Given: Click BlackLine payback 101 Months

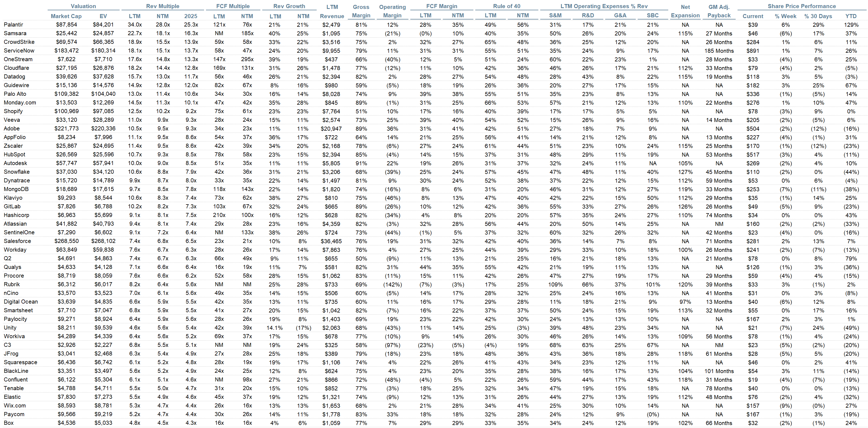Looking at the screenshot, I should pyautogui.click(x=719, y=371).
